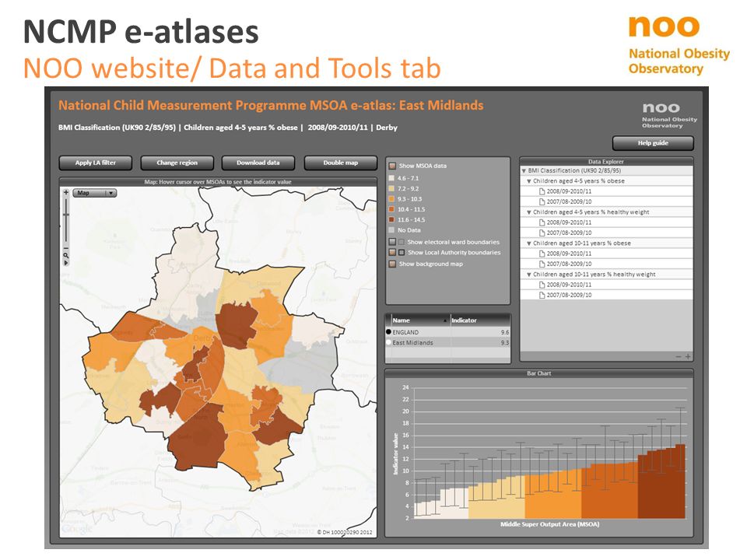Screen dimensions: 747x560
Task: Click the map zoom-out minus icon
Action: point(65,249)
